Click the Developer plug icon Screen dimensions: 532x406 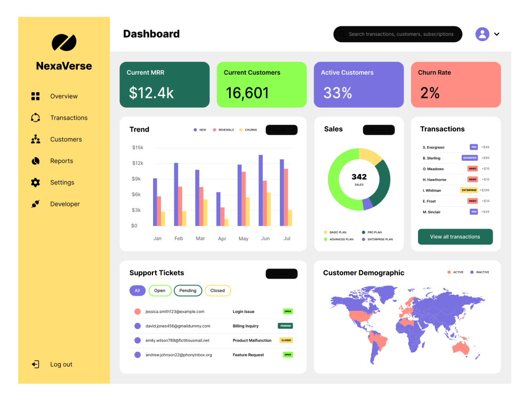[36, 204]
